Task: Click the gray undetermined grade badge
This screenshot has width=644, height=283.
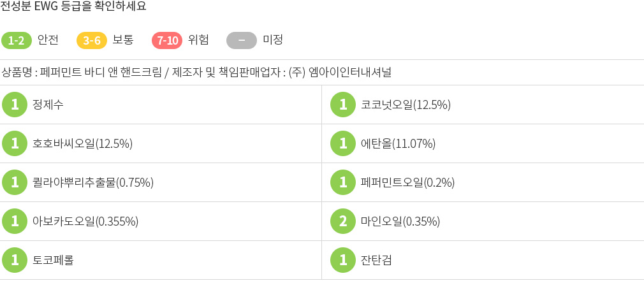Action: tap(242, 40)
